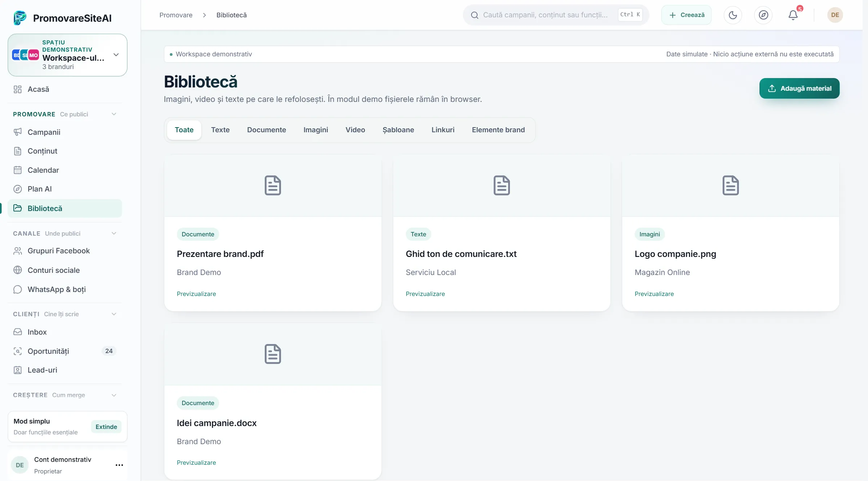868x481 pixels.
Task: Click the Grupuri Facebook people icon
Action: [x=18, y=251]
